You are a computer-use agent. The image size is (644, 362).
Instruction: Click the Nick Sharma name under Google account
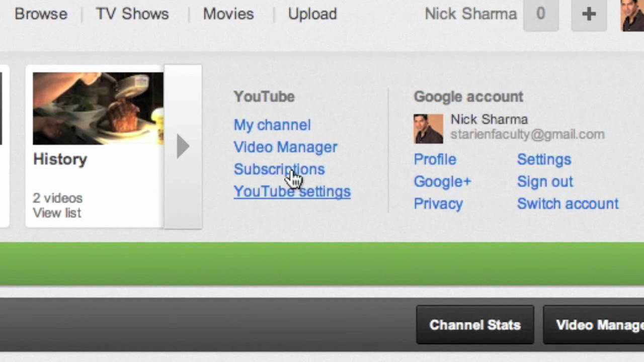[x=489, y=120]
